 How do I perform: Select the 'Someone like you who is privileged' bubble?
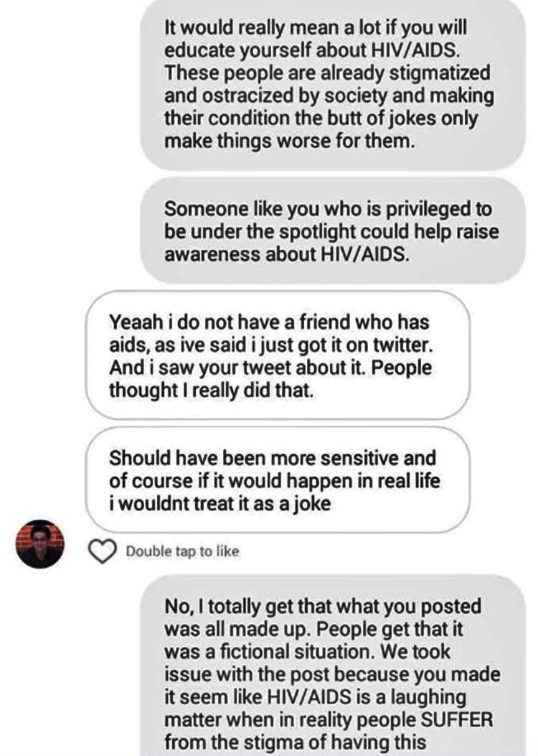[x=334, y=231]
